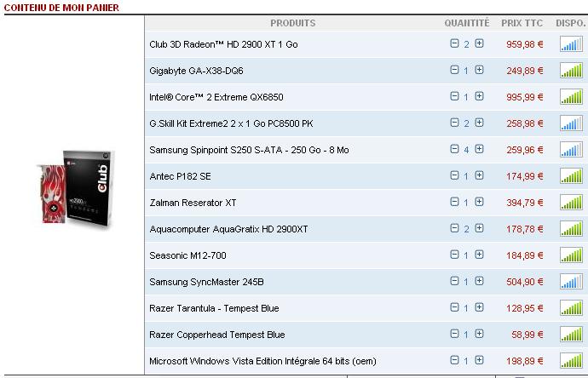Increase quantity of Club 3D Radeon HD 2900 XT
Viewport: 588px width, 378px height.
479,43
